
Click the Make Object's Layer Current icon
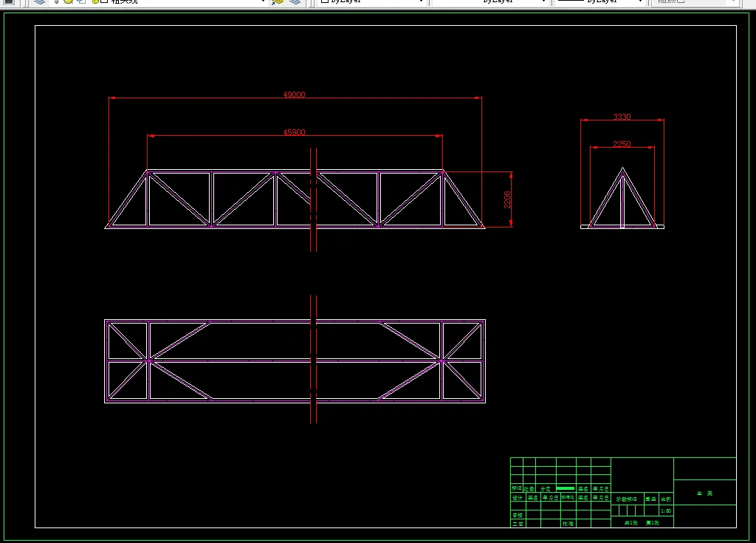click(x=278, y=1)
